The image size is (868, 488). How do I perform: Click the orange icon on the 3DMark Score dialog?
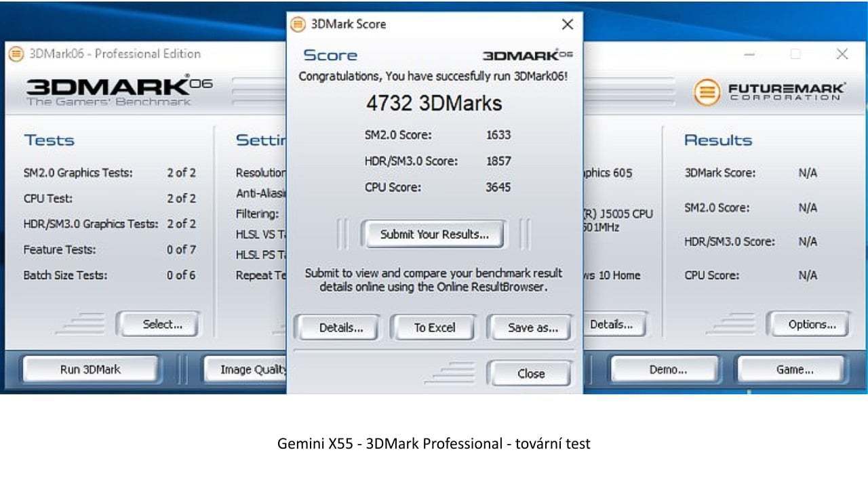[x=299, y=24]
